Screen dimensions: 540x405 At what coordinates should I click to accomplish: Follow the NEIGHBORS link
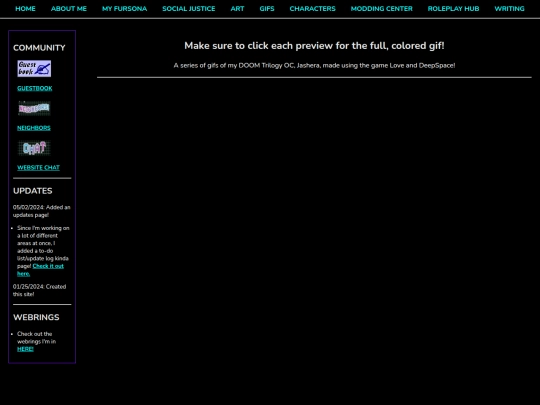click(34, 128)
